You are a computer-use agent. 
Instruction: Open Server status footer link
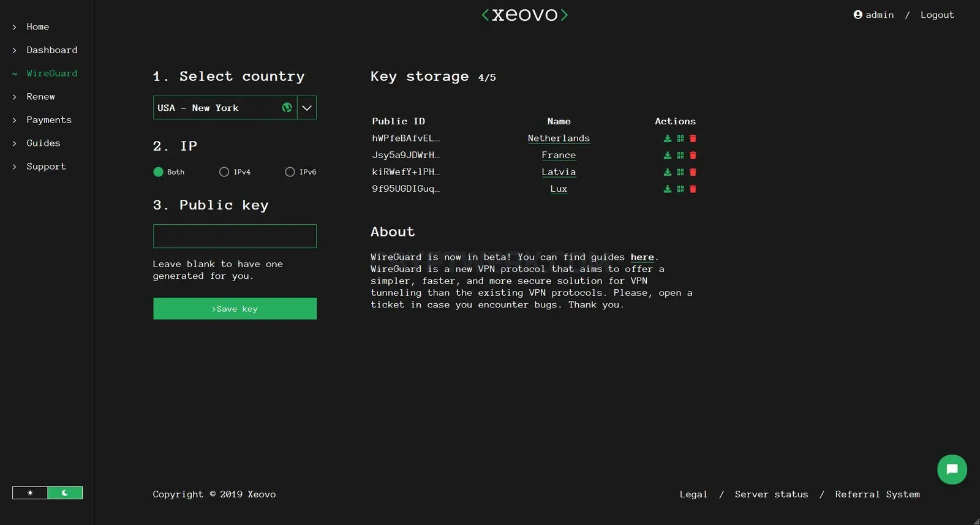[x=771, y=494]
